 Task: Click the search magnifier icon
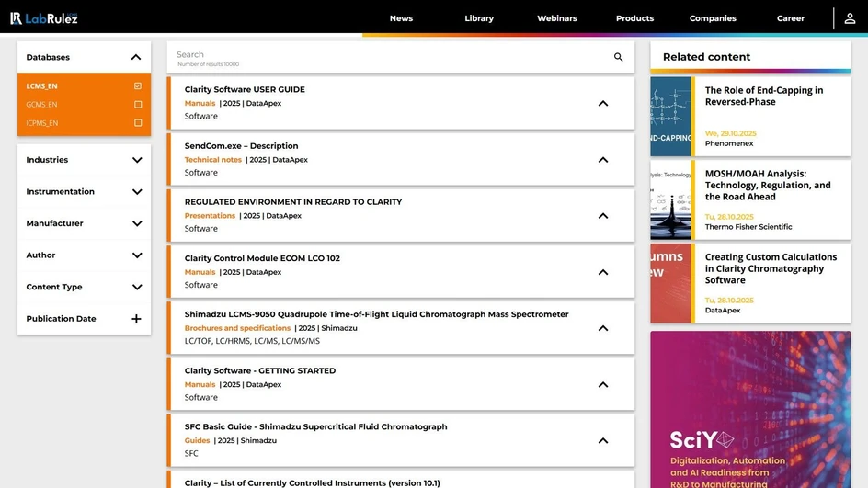tap(618, 57)
